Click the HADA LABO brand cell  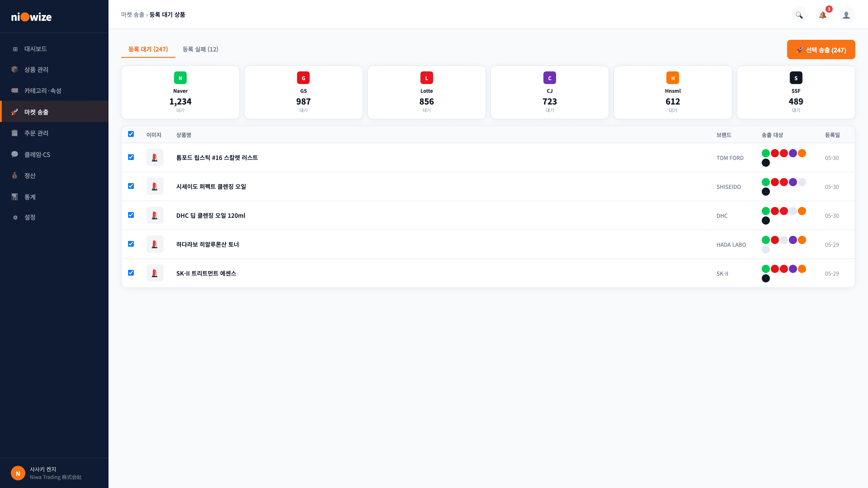731,245
